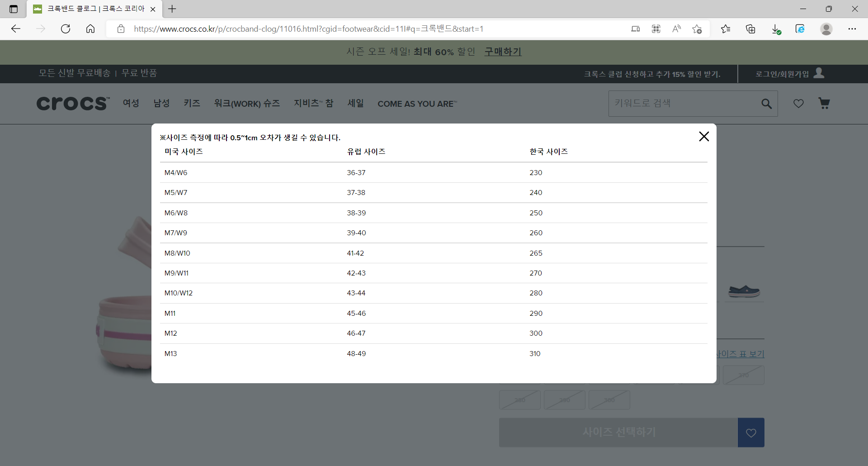
Task: Refresh the current page
Action: (66, 29)
